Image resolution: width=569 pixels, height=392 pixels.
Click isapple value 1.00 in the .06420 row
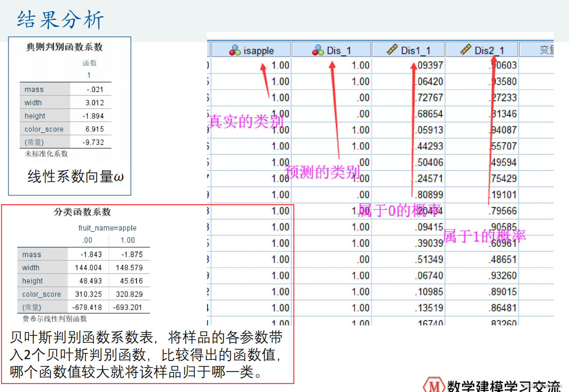pos(251,82)
